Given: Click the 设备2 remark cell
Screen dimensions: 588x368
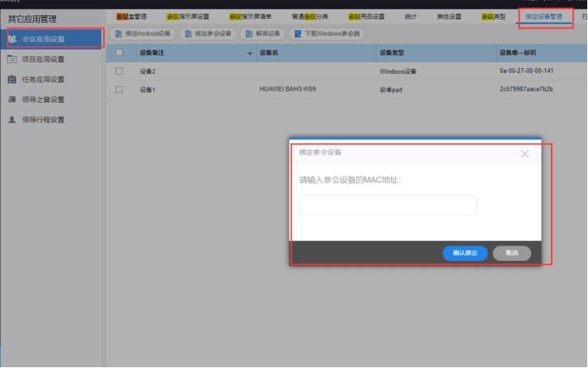Looking at the screenshot, I should (148, 71).
